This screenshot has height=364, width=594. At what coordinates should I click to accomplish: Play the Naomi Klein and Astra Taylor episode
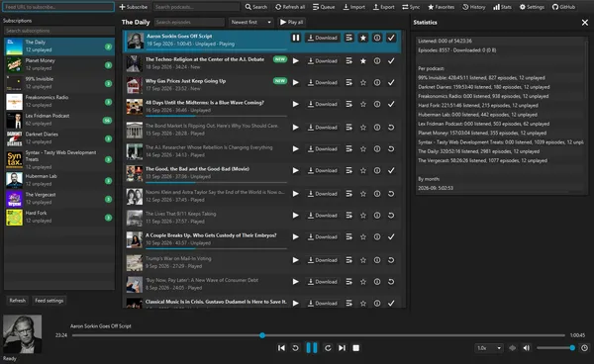[295, 194]
